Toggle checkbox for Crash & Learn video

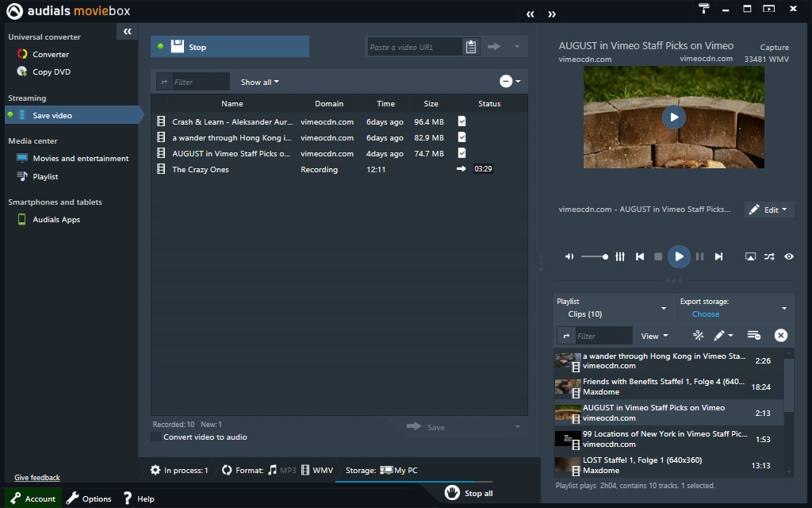tap(462, 121)
